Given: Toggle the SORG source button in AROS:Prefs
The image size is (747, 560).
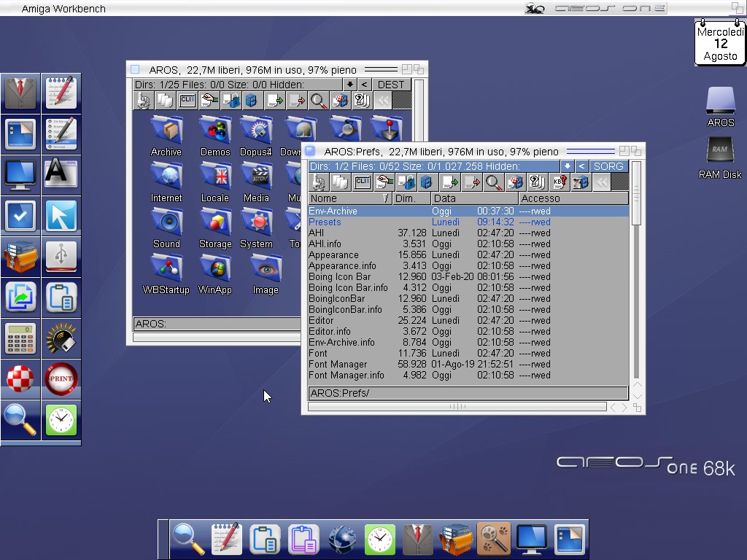Looking at the screenshot, I should point(608,166).
